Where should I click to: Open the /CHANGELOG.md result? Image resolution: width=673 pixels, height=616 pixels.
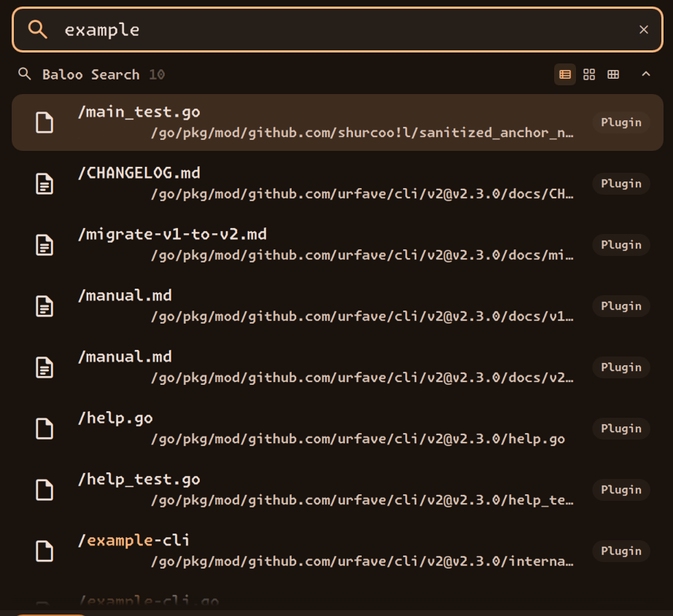(x=338, y=184)
